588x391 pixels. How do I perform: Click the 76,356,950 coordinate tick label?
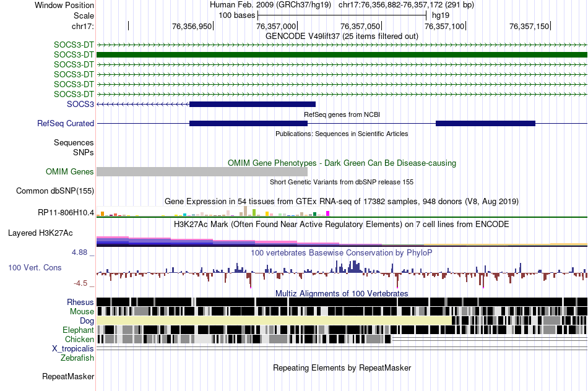pos(192,26)
